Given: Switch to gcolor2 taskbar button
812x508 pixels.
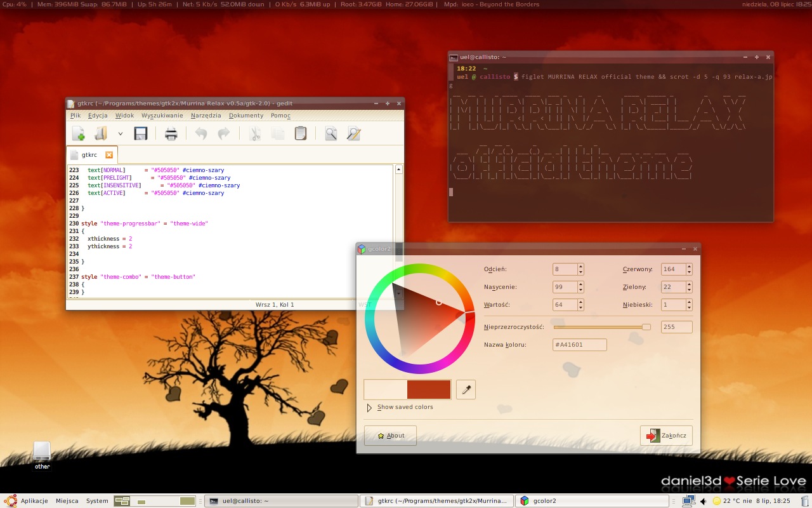Looking at the screenshot, I should tap(592, 501).
